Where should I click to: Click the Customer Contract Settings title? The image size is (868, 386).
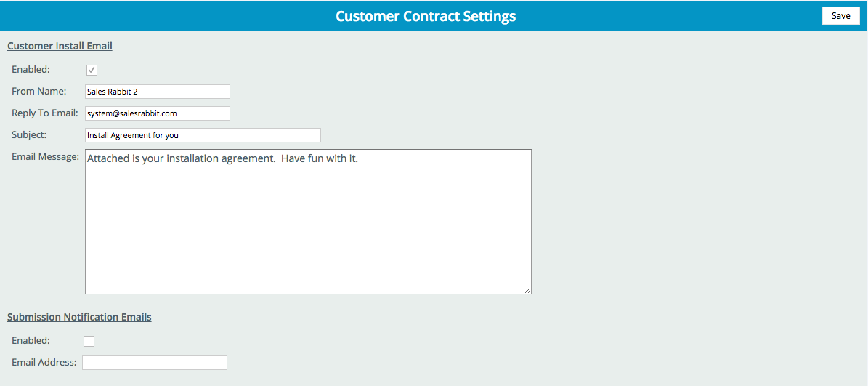[426, 16]
